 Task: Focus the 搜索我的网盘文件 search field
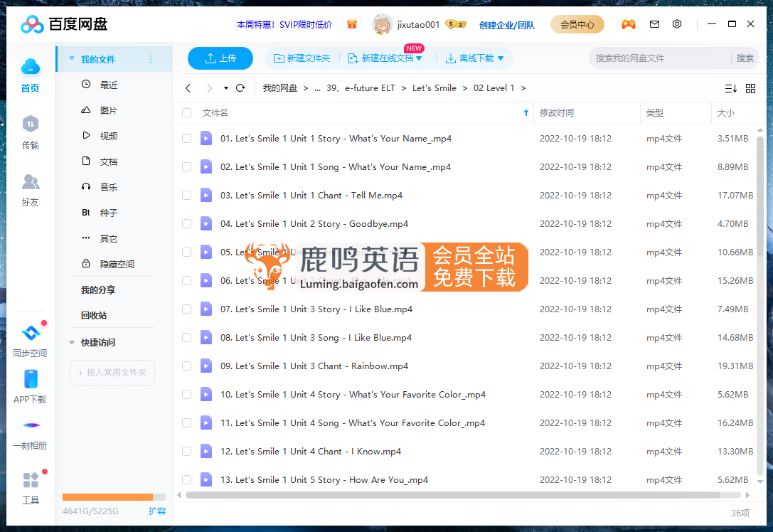tap(661, 58)
